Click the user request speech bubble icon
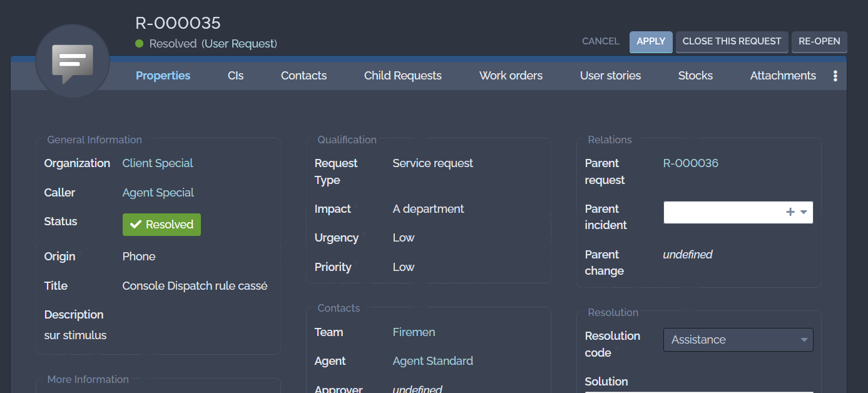This screenshot has height=393, width=868. (x=73, y=61)
